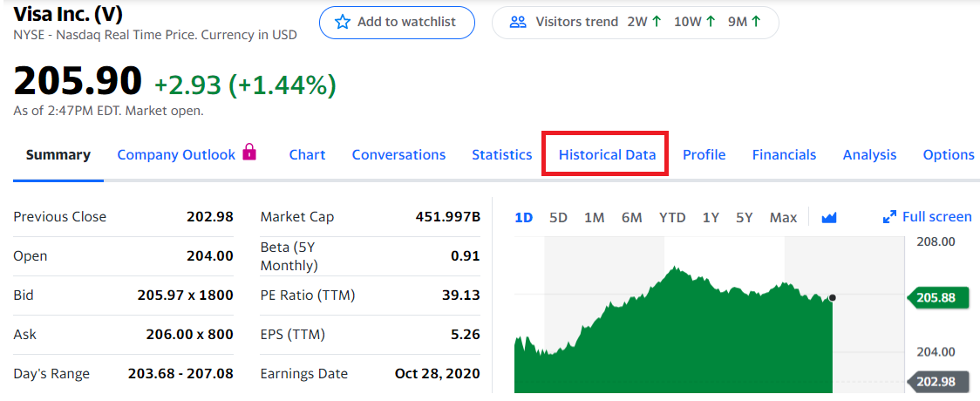
Task: Open the Analysis tab
Action: click(x=869, y=155)
